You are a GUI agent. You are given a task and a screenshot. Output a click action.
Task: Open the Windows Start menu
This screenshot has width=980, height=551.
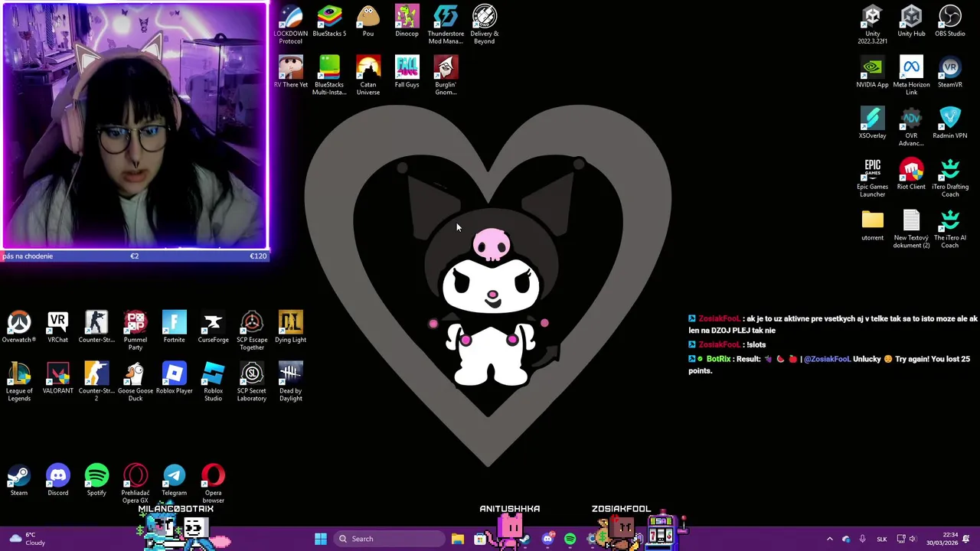tap(321, 539)
